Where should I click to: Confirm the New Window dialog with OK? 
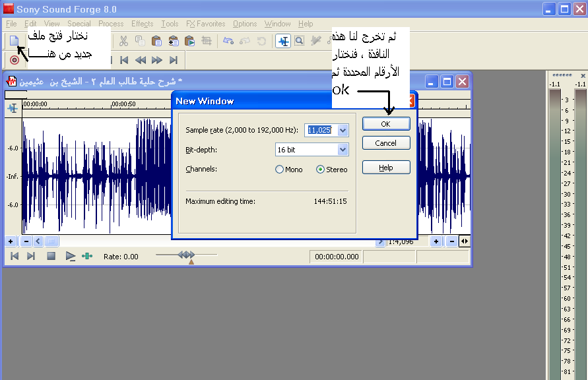(x=386, y=124)
